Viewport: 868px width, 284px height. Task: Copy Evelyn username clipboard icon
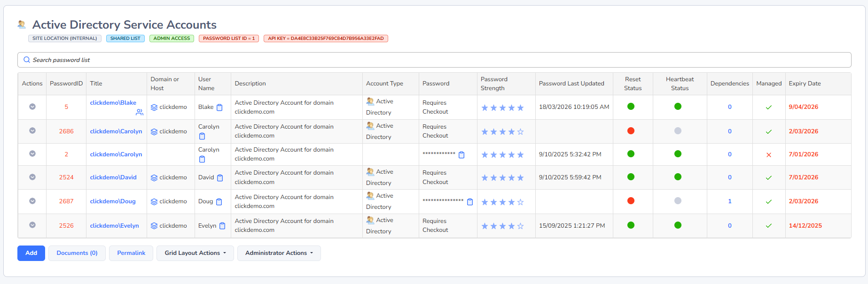pyautogui.click(x=222, y=226)
